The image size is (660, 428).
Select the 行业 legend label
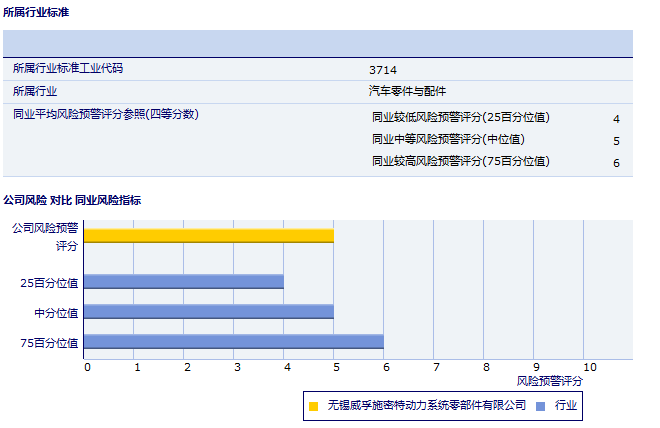566,406
